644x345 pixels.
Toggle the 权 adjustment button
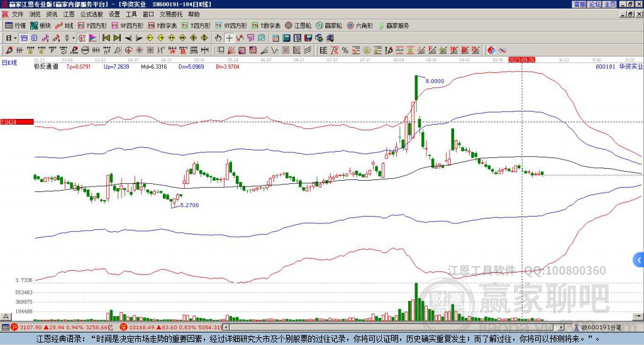[x=82, y=38]
